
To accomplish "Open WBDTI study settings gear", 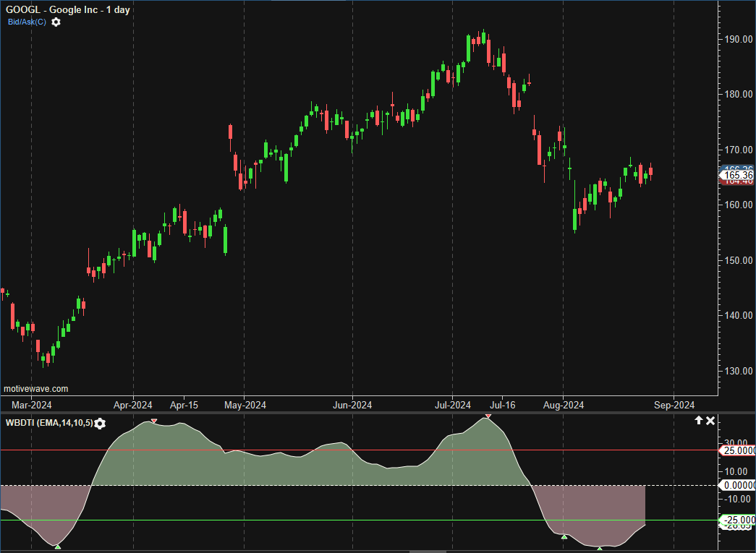I will click(x=100, y=423).
